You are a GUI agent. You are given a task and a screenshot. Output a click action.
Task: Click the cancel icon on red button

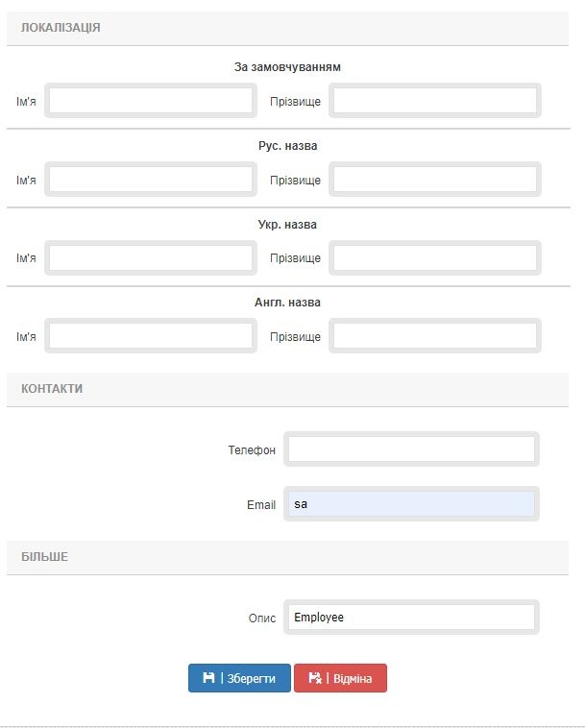[x=315, y=678]
